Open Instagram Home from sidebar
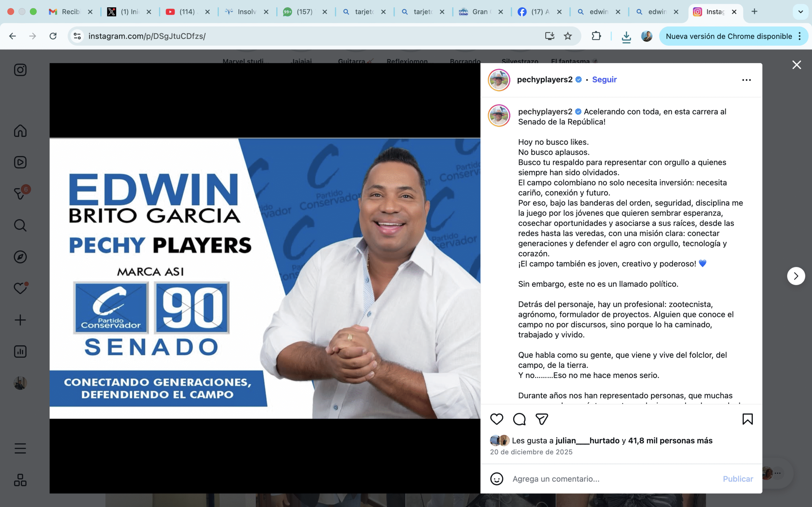812x507 pixels. pos(20,131)
